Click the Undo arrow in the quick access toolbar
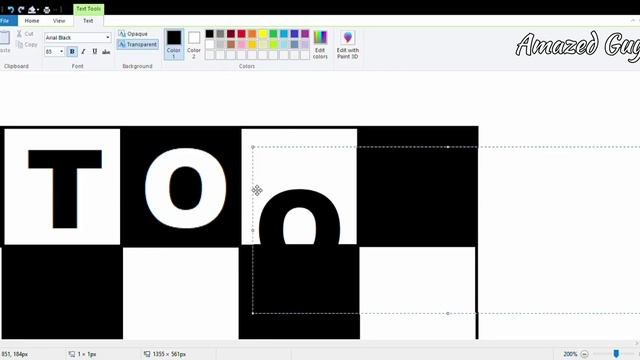Viewport: 640px width, 360px height. pos(11,9)
